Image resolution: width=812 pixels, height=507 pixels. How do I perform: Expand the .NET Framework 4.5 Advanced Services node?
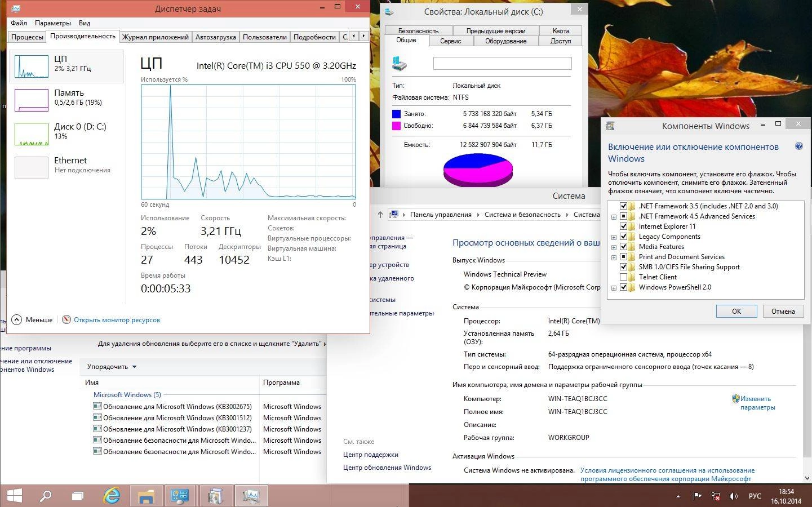coord(614,217)
